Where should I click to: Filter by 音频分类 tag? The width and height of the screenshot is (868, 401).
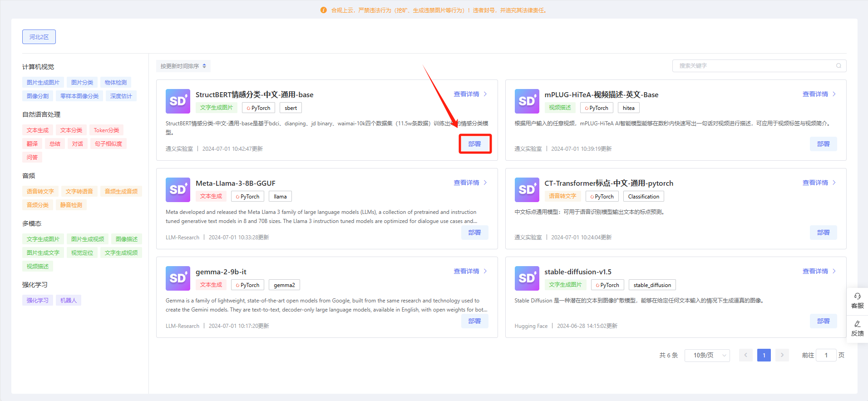click(x=38, y=205)
